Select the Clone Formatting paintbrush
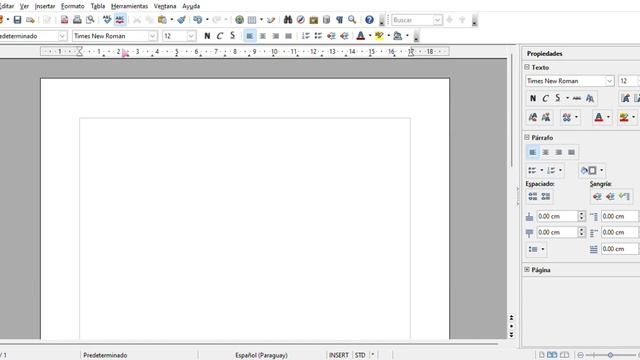This screenshot has width=640, height=360. coord(181,20)
